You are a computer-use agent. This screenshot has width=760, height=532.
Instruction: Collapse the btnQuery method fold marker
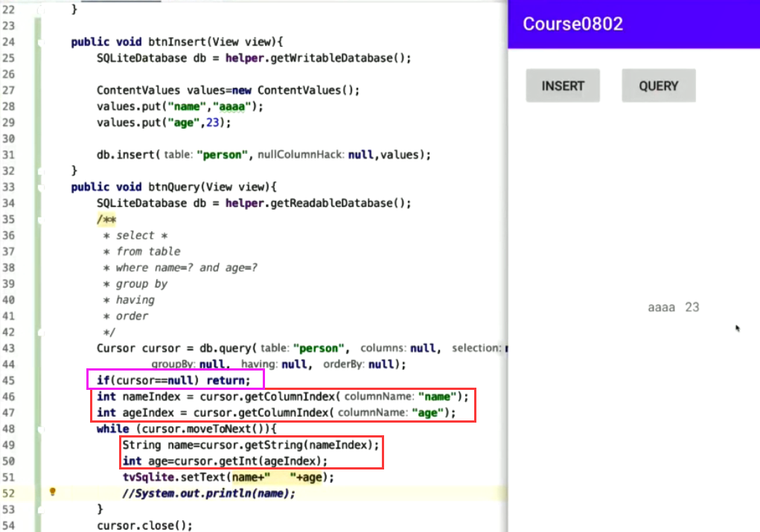pyautogui.click(x=41, y=187)
